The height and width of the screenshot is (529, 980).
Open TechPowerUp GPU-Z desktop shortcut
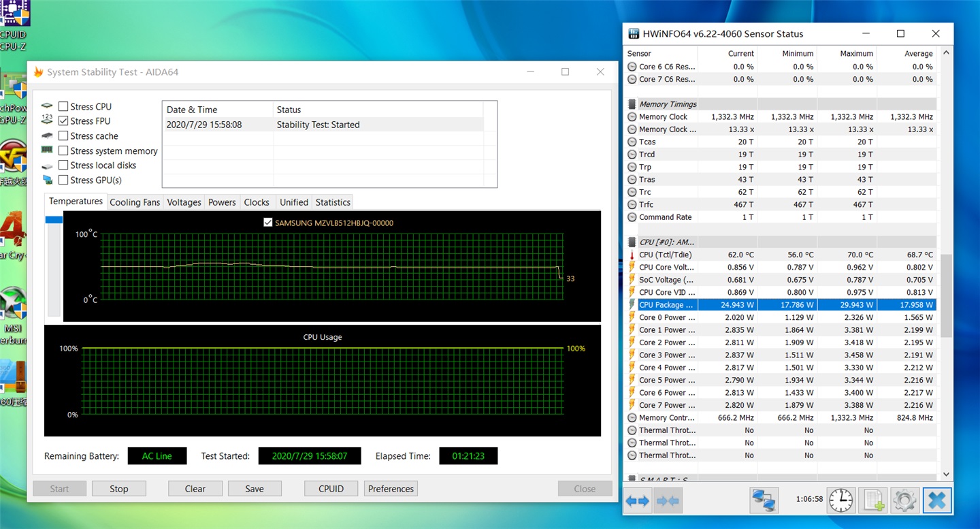(12, 99)
